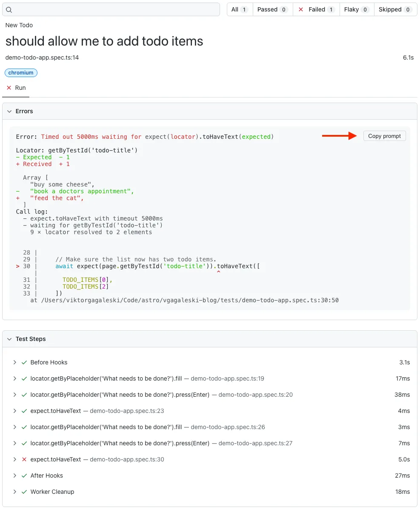This screenshot has width=420, height=510.
Task: Click the red X icon on the Failed filter
Action: coord(300,9)
